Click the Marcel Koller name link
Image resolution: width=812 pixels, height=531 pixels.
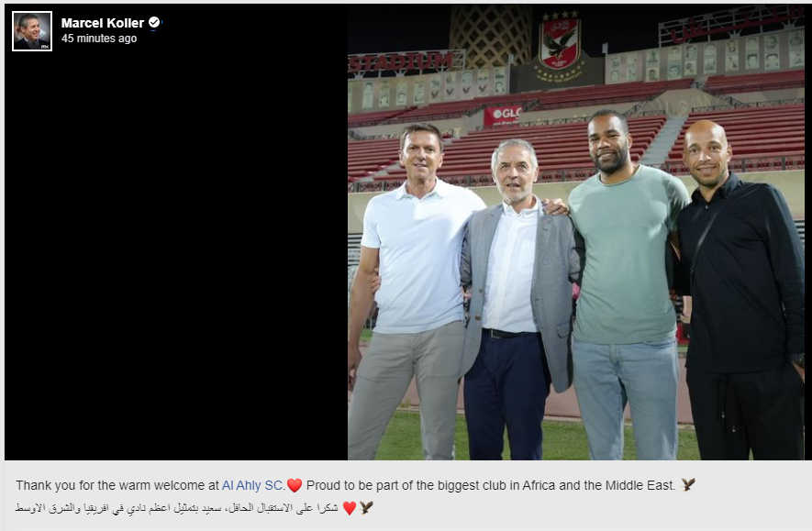[103, 23]
